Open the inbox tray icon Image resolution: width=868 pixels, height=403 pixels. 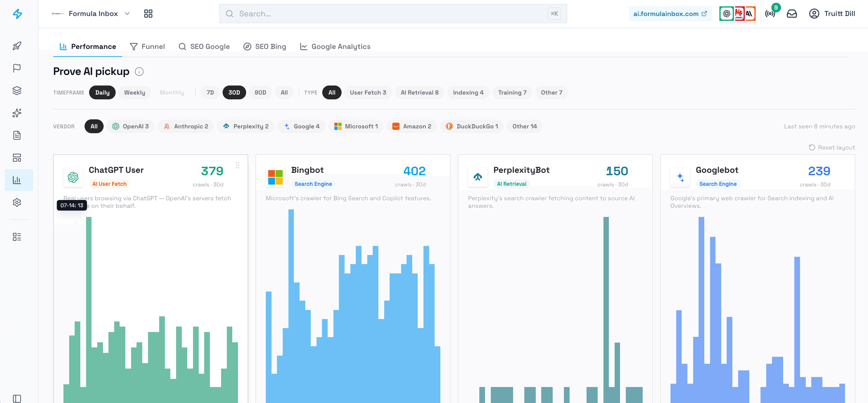tap(792, 14)
